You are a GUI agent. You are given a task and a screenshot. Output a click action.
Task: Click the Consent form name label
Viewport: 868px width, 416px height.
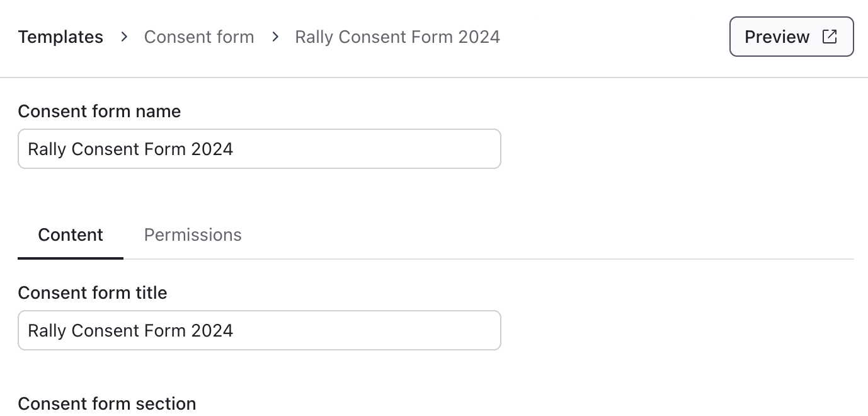[x=100, y=112]
